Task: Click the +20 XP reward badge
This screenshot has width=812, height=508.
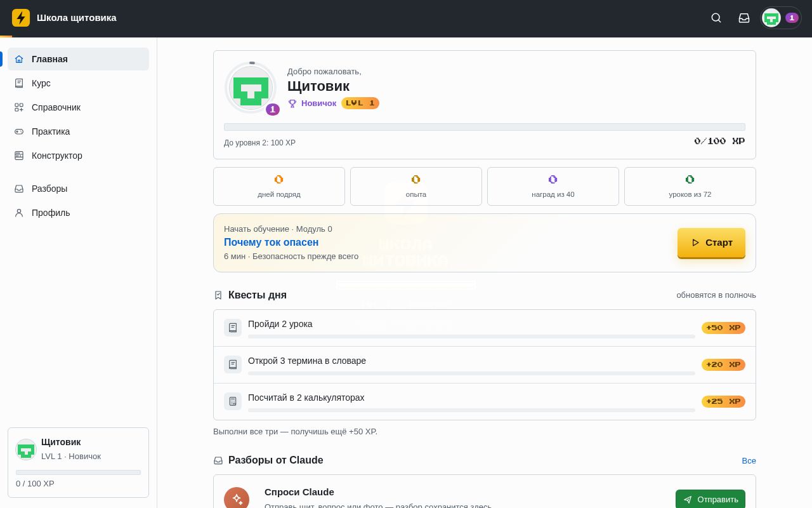Action: pyautogui.click(x=723, y=364)
